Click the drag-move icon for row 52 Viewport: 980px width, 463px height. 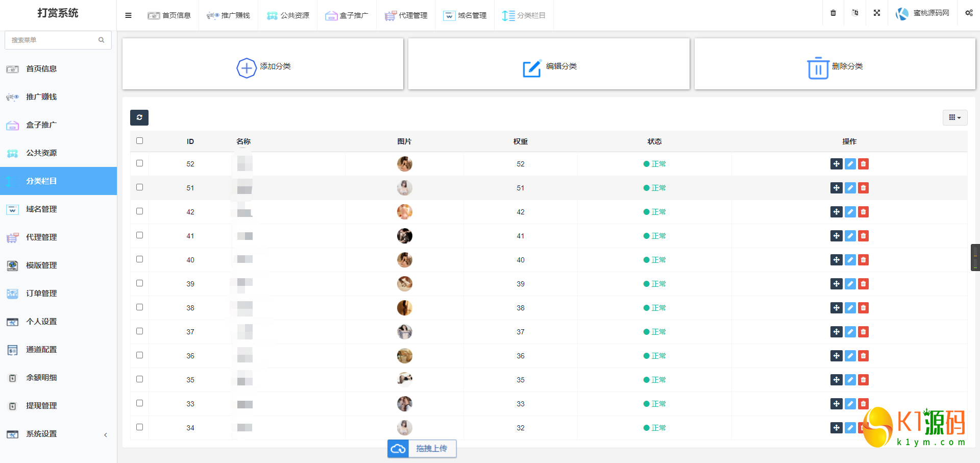pos(836,164)
